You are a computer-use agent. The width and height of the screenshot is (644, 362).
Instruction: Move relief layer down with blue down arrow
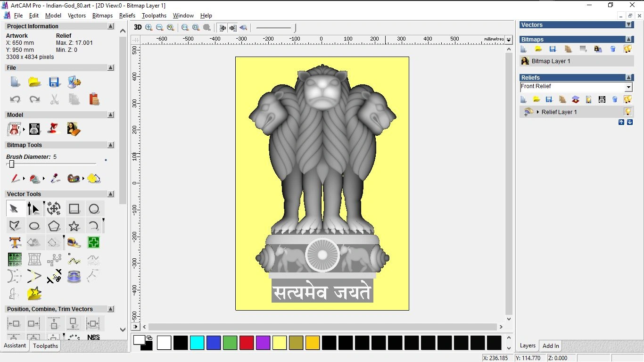(629, 122)
